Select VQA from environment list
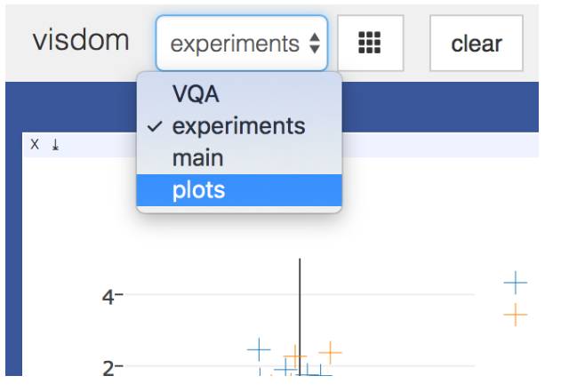 click(196, 95)
